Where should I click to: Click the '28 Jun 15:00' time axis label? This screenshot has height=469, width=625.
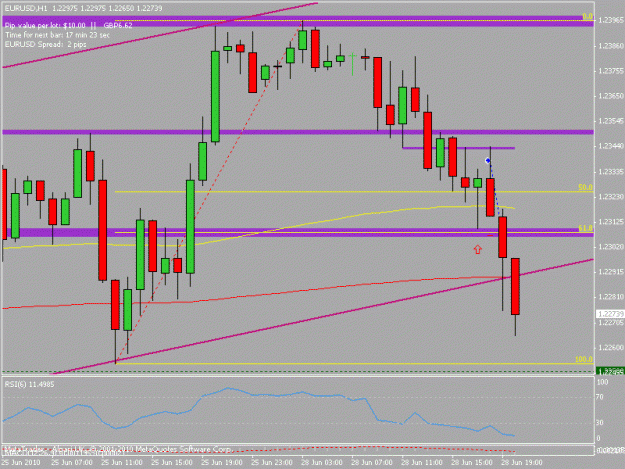click(x=472, y=463)
